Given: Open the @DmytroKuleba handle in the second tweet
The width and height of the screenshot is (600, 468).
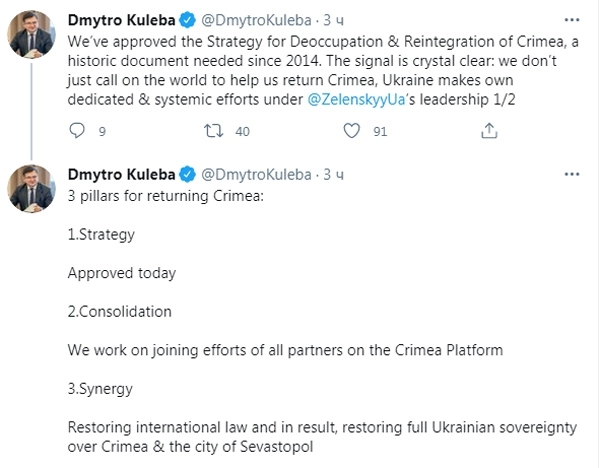Looking at the screenshot, I should 251,174.
